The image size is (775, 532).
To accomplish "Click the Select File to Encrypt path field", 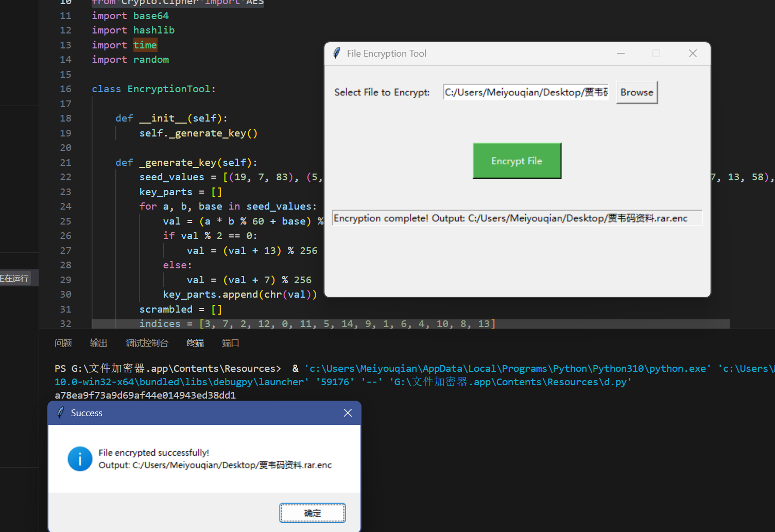I will 525,92.
